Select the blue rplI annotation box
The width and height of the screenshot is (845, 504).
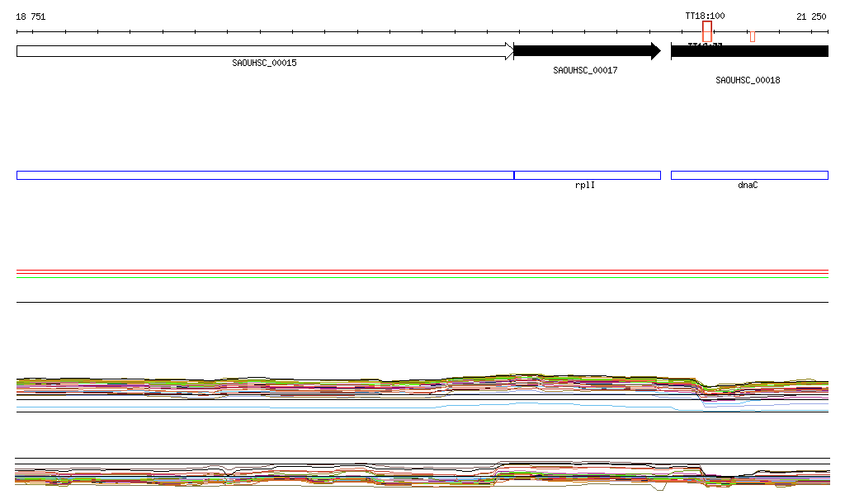click(x=587, y=175)
